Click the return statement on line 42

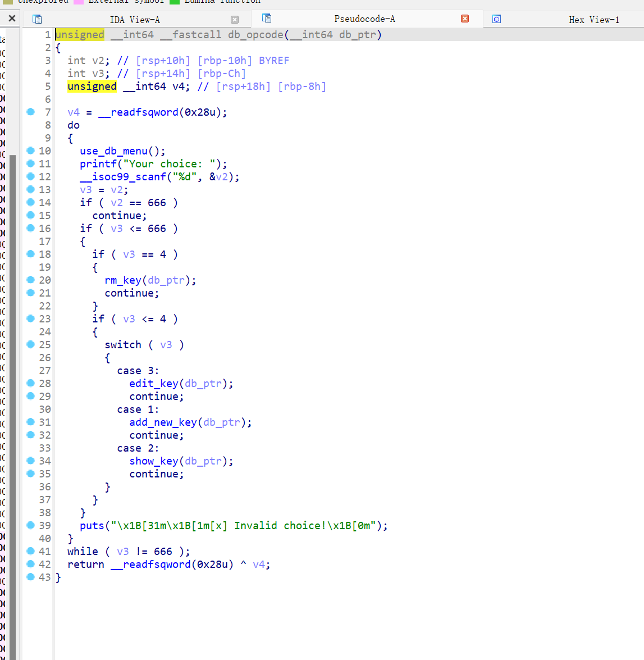tap(168, 565)
